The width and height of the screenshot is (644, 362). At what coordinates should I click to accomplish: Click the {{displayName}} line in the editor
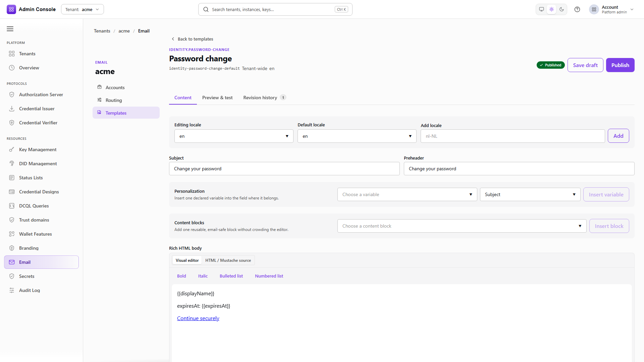[x=196, y=293]
